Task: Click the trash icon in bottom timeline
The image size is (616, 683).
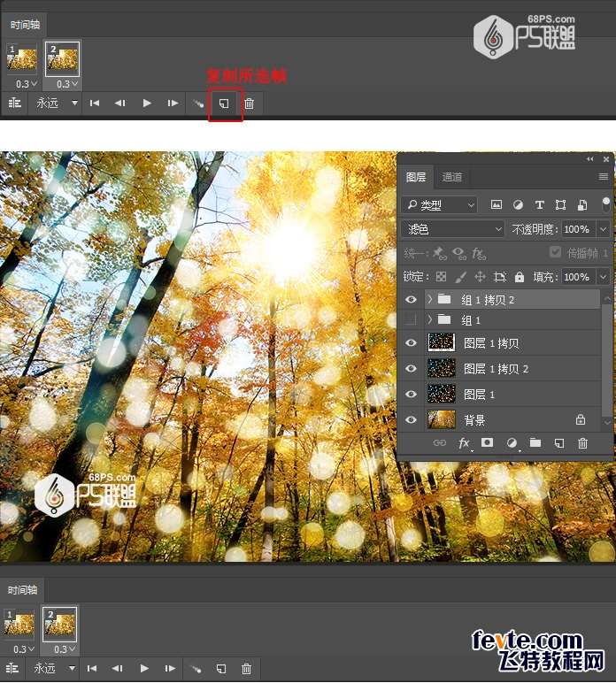Action: [x=247, y=669]
